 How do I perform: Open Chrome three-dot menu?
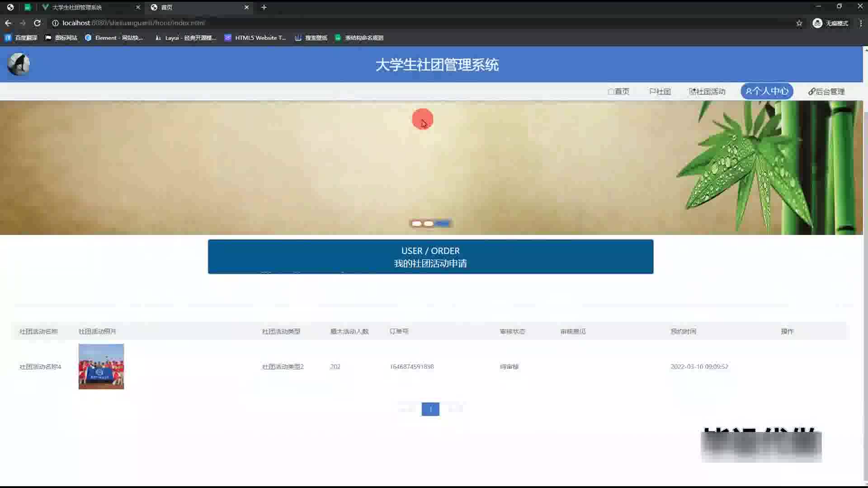[860, 23]
